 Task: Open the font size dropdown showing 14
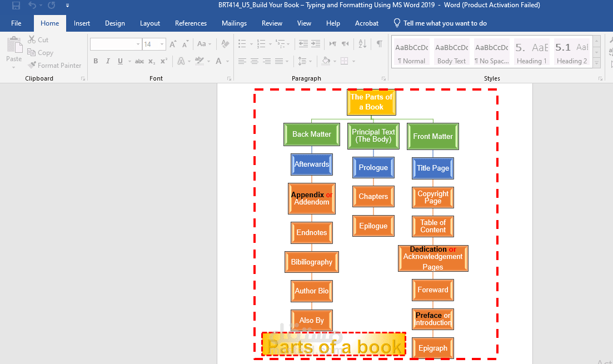162,44
